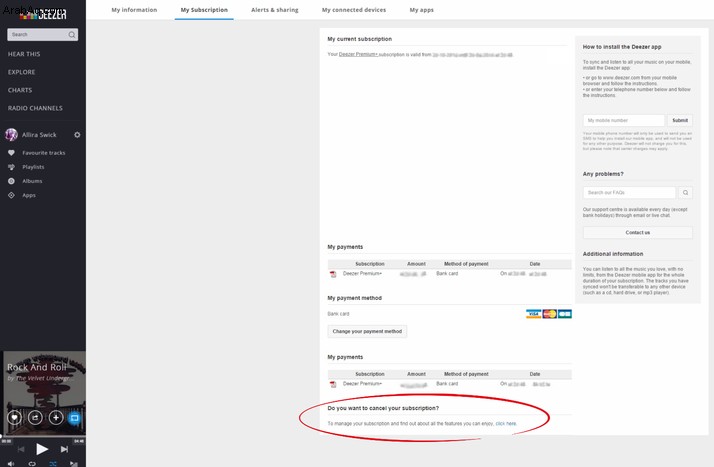Open Apps in sidebar
This screenshot has width=714, height=467.
29,195
